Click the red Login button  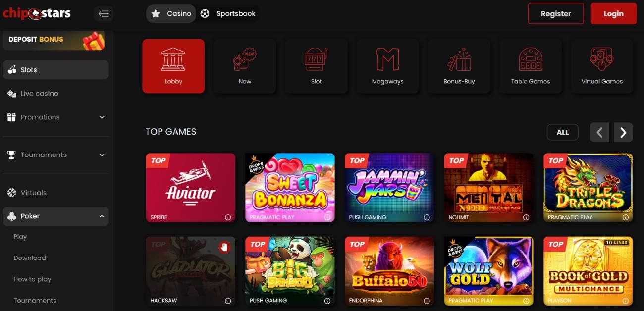click(x=613, y=14)
